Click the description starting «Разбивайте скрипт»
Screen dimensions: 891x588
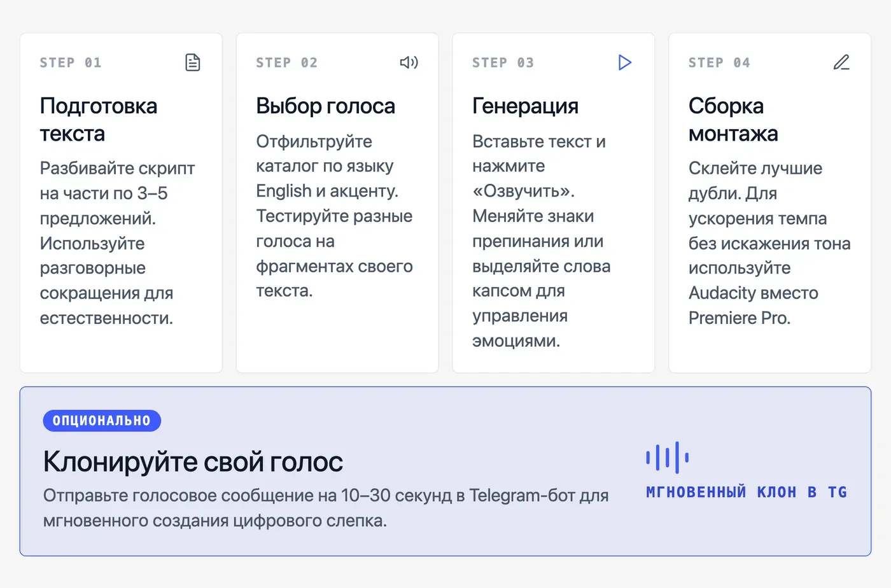[118, 243]
